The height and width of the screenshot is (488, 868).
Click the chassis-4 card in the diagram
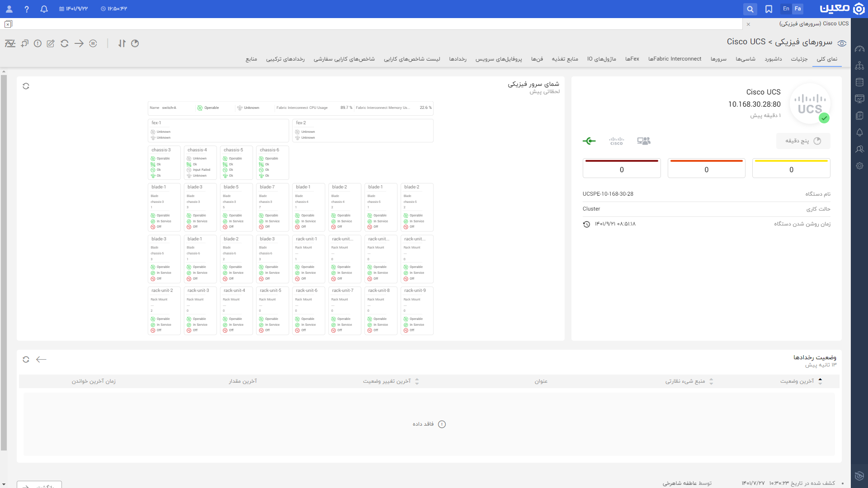(200, 163)
